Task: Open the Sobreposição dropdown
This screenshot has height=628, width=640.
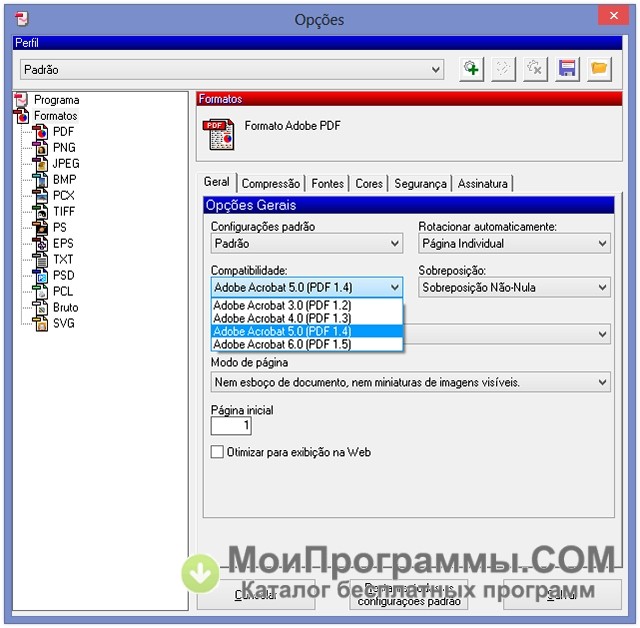Action: pos(514,287)
